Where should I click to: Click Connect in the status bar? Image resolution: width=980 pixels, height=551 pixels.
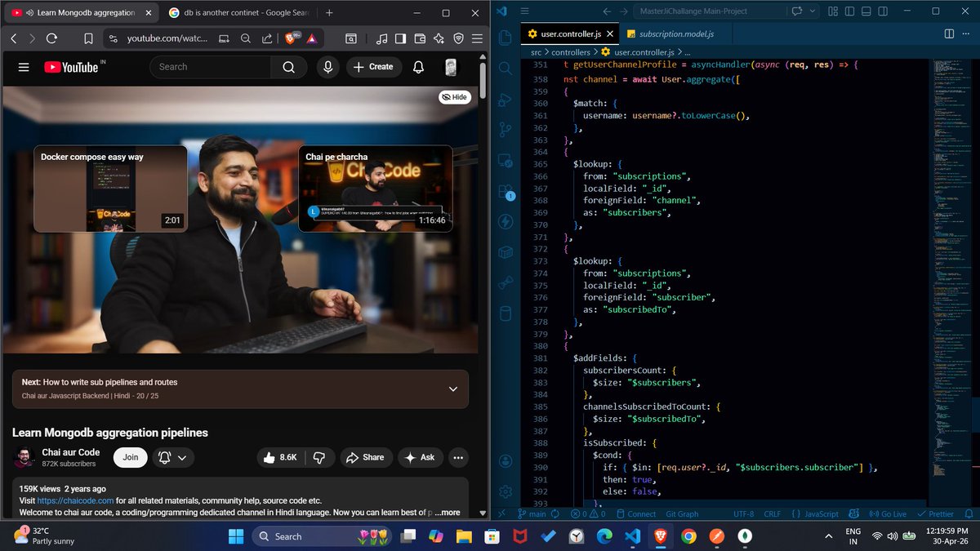pos(635,514)
